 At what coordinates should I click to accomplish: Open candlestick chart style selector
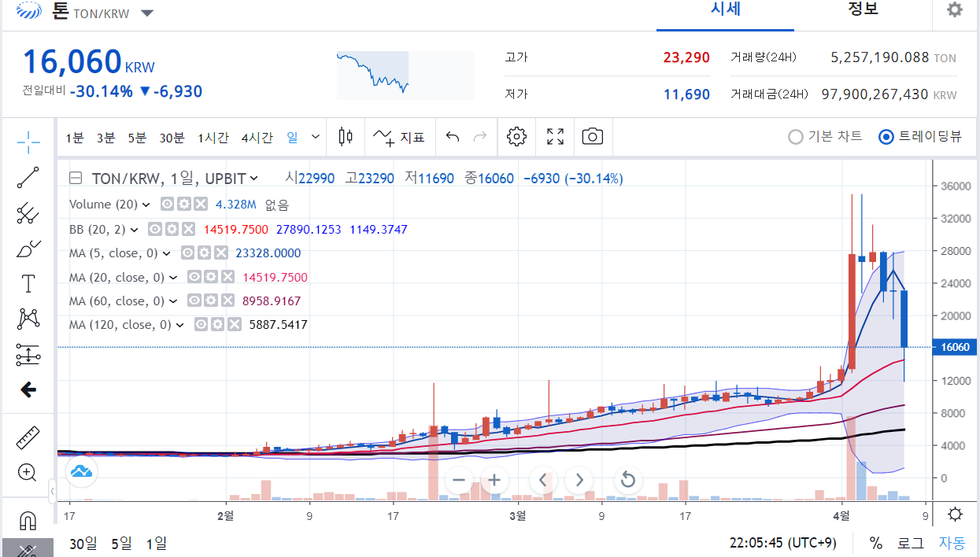[x=345, y=137]
